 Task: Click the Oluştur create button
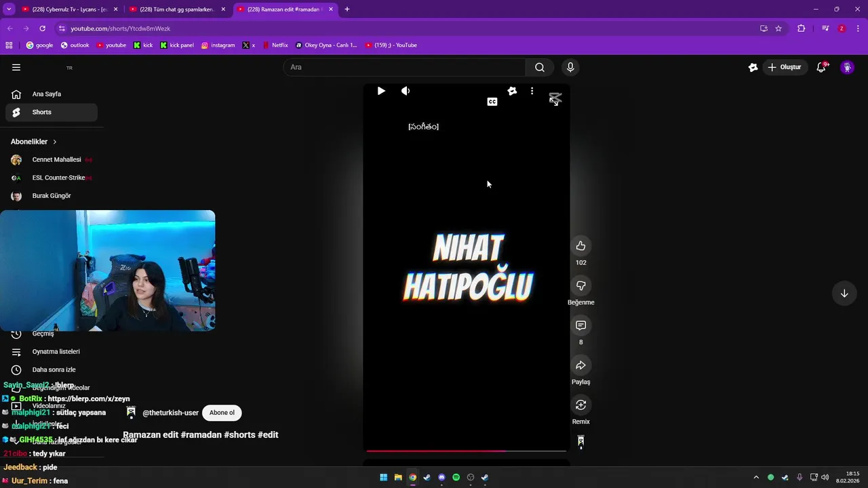(785, 67)
